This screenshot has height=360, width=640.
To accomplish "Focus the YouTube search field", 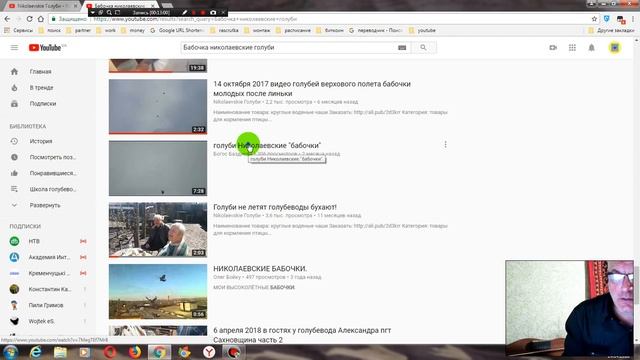I will tap(288, 48).
